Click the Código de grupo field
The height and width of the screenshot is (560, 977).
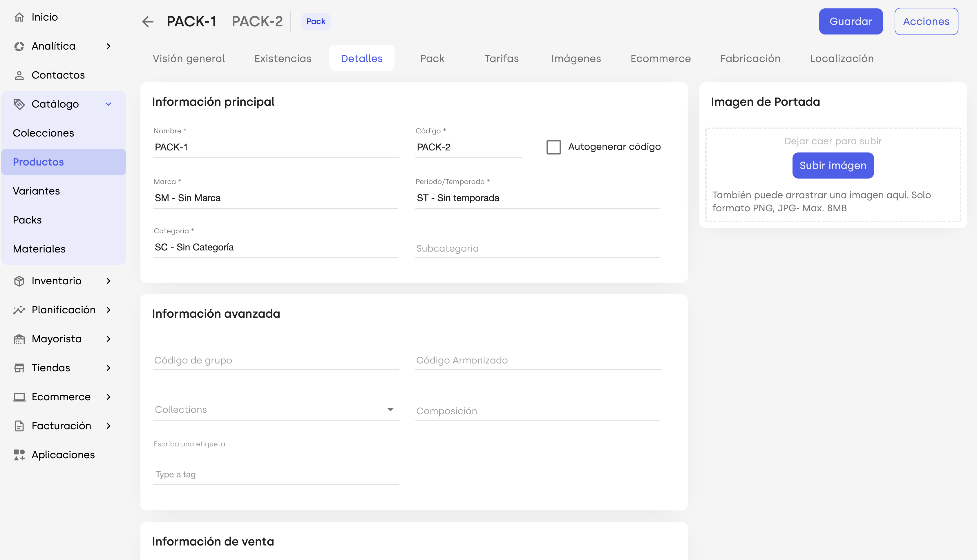click(x=276, y=360)
